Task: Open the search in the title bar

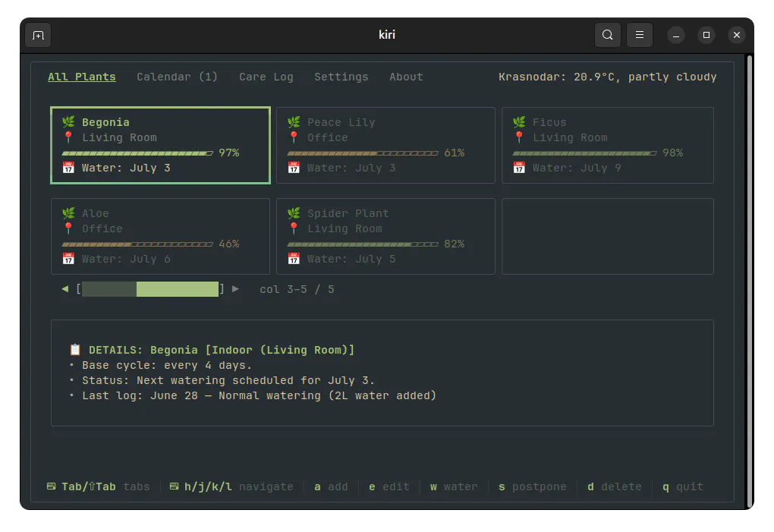Action: pyautogui.click(x=607, y=35)
